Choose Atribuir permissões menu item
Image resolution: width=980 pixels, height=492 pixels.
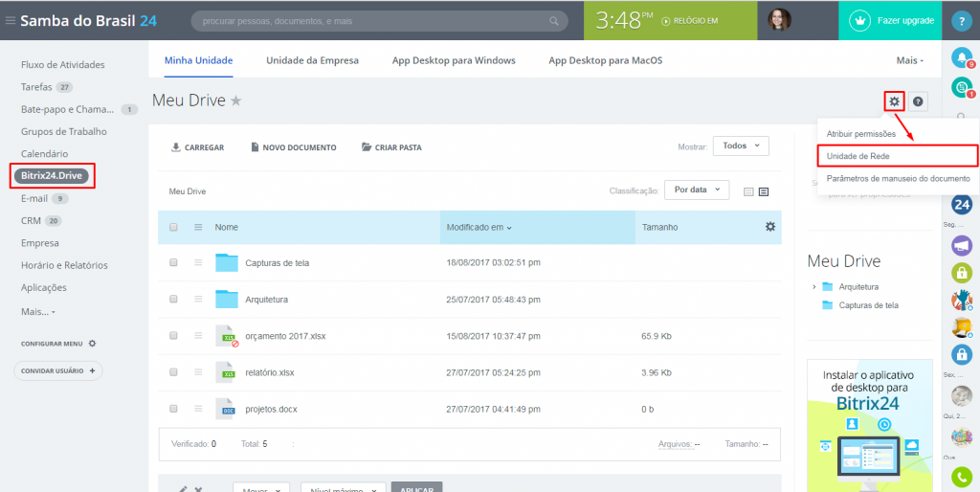pyautogui.click(x=861, y=134)
